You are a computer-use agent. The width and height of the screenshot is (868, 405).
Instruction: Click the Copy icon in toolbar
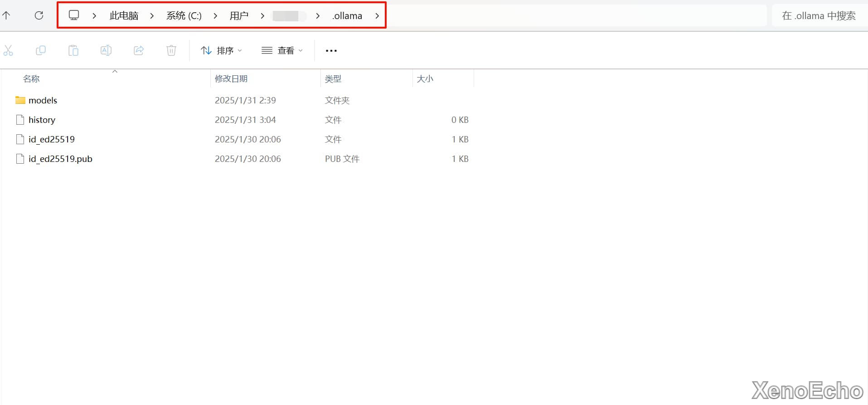[41, 50]
